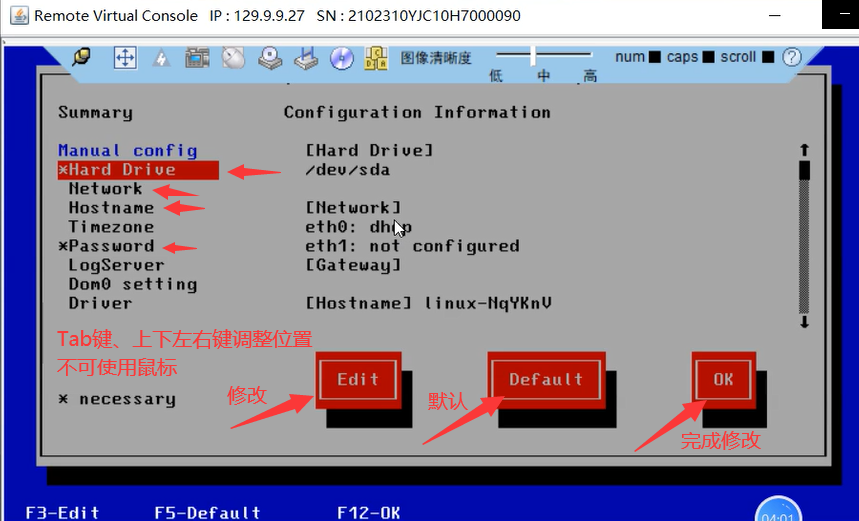The width and height of the screenshot is (859, 521).
Task: Open the help question mark icon
Action: click(x=792, y=57)
